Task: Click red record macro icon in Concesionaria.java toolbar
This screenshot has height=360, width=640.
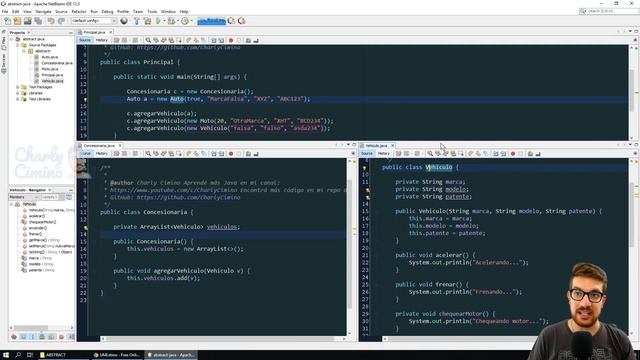Action: (x=231, y=154)
